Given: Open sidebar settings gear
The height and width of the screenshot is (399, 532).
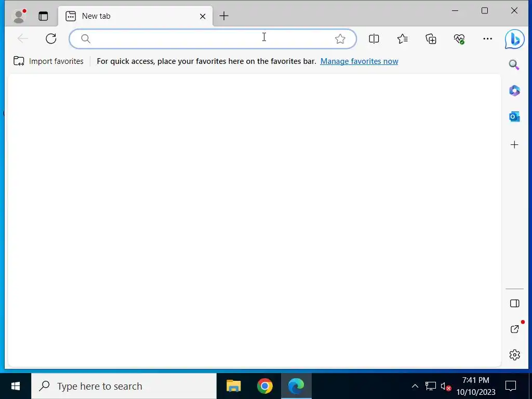Looking at the screenshot, I should pos(514,354).
